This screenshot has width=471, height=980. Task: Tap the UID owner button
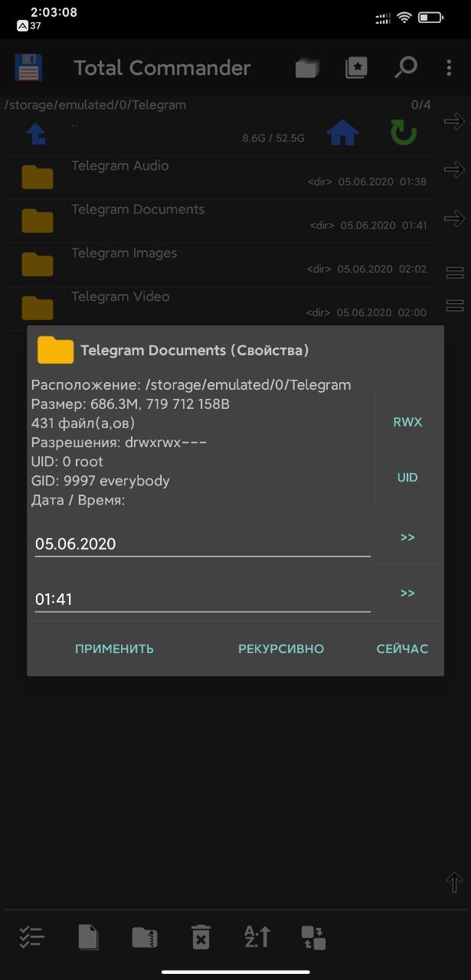407,478
